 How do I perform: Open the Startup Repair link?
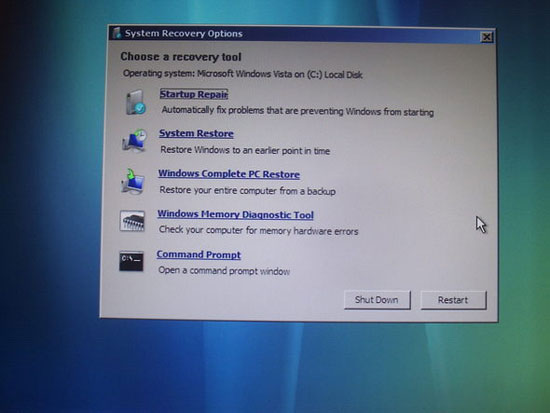pos(194,94)
